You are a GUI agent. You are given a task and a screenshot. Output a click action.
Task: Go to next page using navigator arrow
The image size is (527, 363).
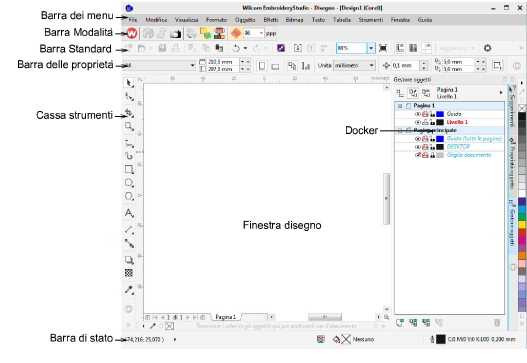188,317
